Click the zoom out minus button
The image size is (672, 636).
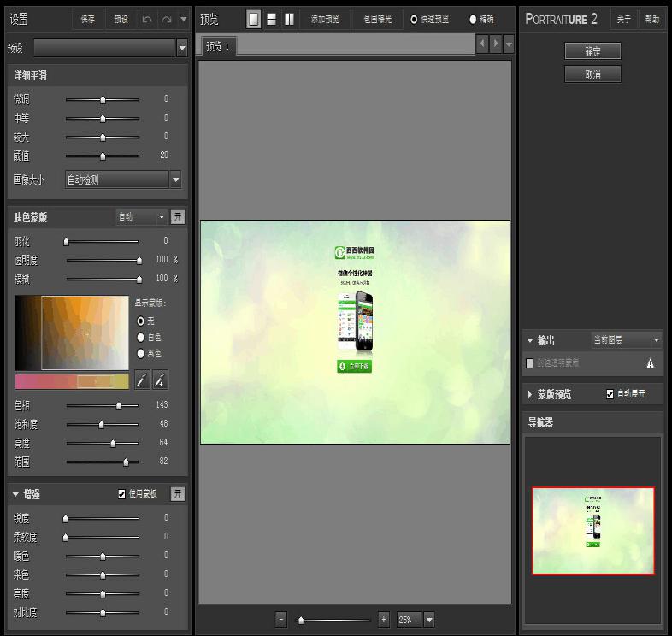point(282,619)
